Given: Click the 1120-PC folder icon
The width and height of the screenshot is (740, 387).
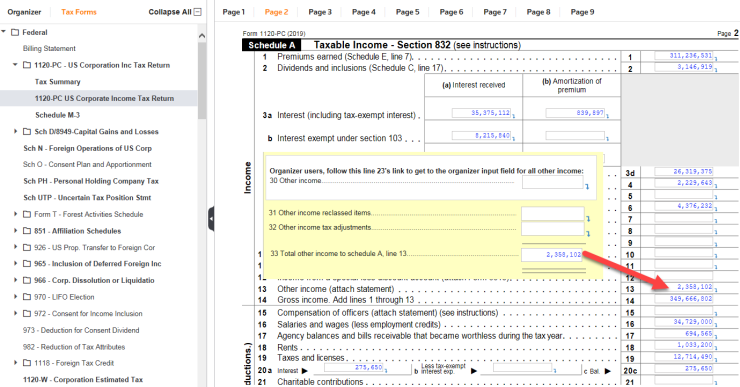Looking at the screenshot, I should pos(27,65).
